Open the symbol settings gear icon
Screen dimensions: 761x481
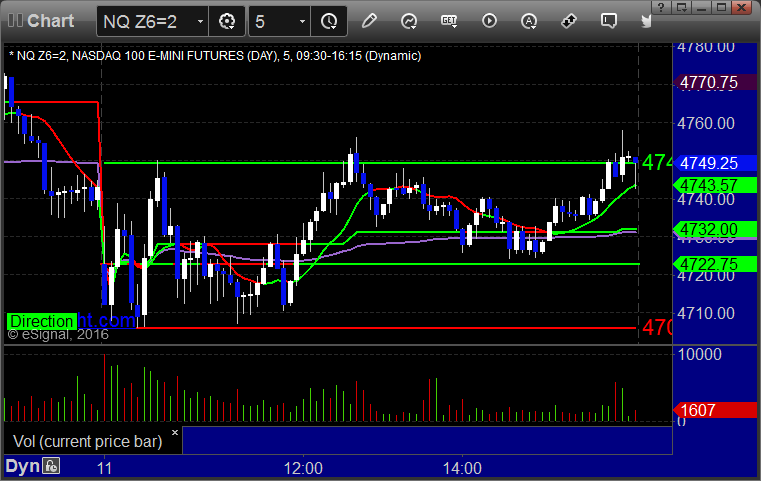pyautogui.click(x=227, y=21)
